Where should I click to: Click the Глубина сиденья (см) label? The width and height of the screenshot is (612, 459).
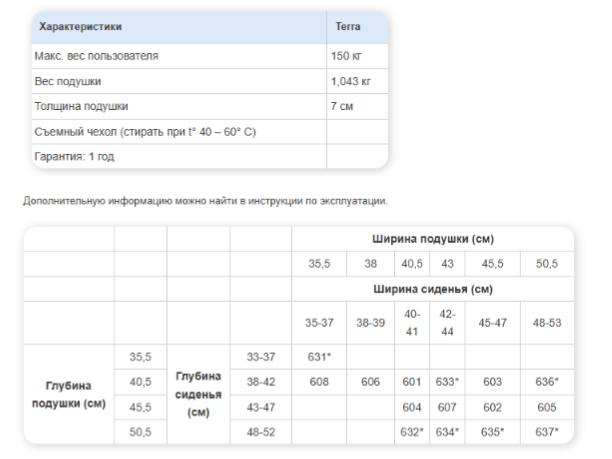tap(198, 394)
